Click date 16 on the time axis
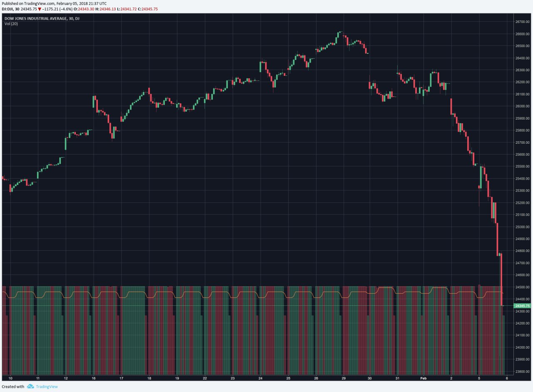 pos(93,378)
